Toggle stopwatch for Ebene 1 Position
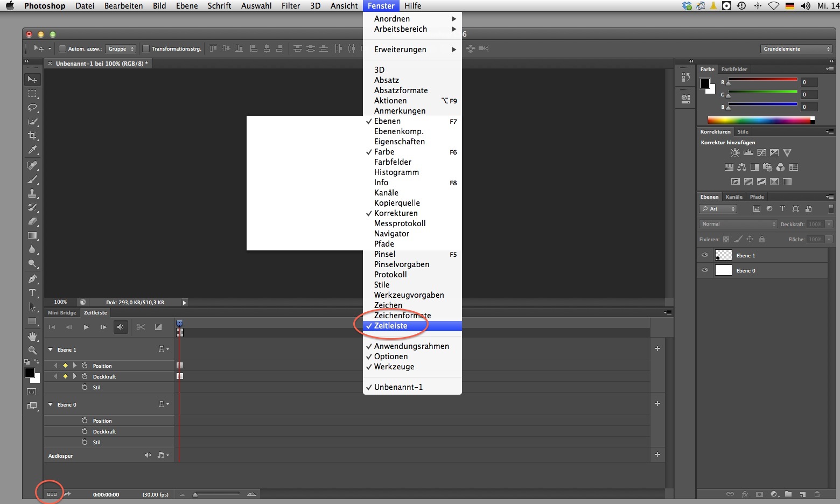Viewport: 840px width, 504px height. point(85,366)
